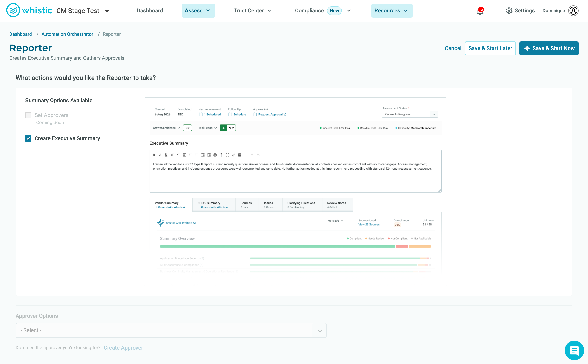Click the orange Needs Review bar segment
Viewport: 588px width, 364px height.
420,246
